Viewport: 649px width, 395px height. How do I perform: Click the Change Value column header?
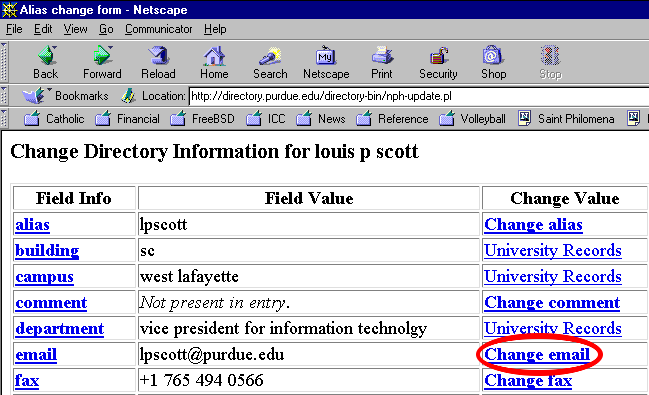coord(565,199)
